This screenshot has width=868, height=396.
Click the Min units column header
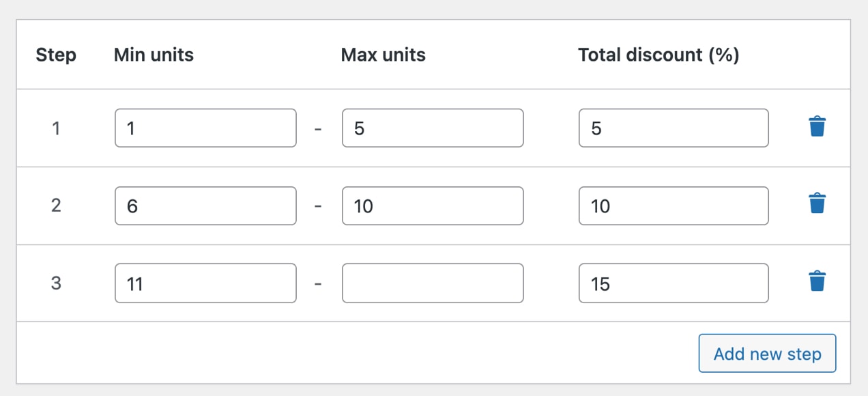[154, 55]
